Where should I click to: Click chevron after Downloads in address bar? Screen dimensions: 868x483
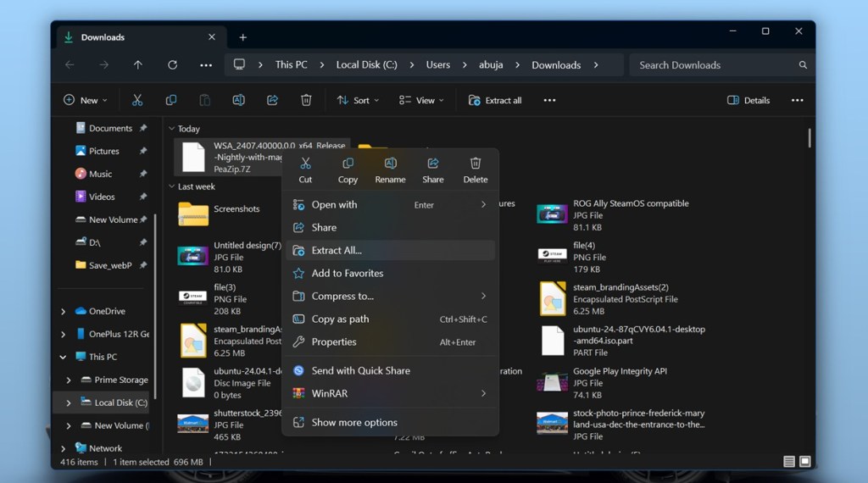coord(596,64)
